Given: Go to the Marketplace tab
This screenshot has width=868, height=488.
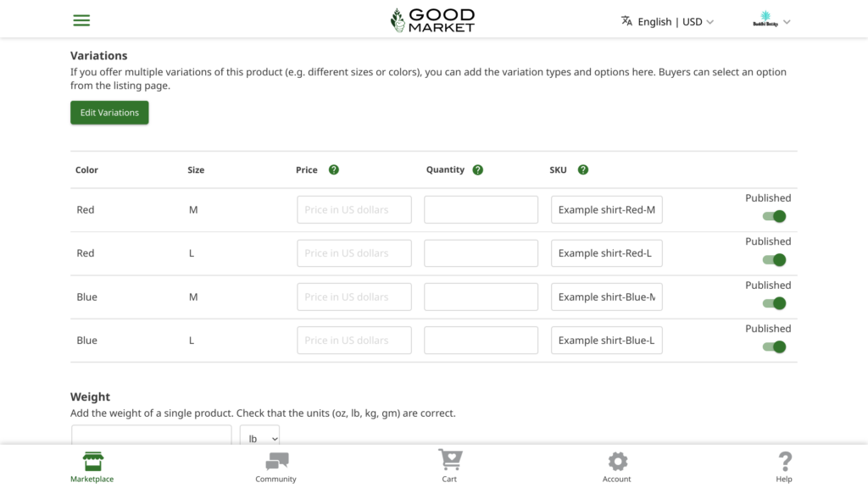Looking at the screenshot, I should (x=92, y=465).
